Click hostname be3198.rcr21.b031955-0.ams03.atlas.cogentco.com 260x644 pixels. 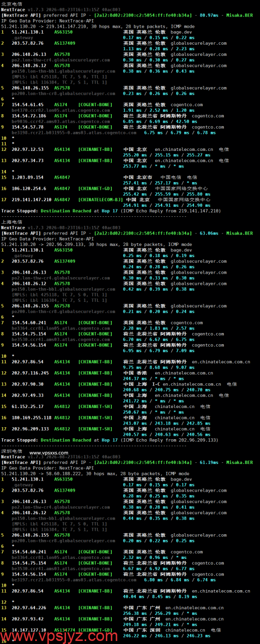click(74, 132)
